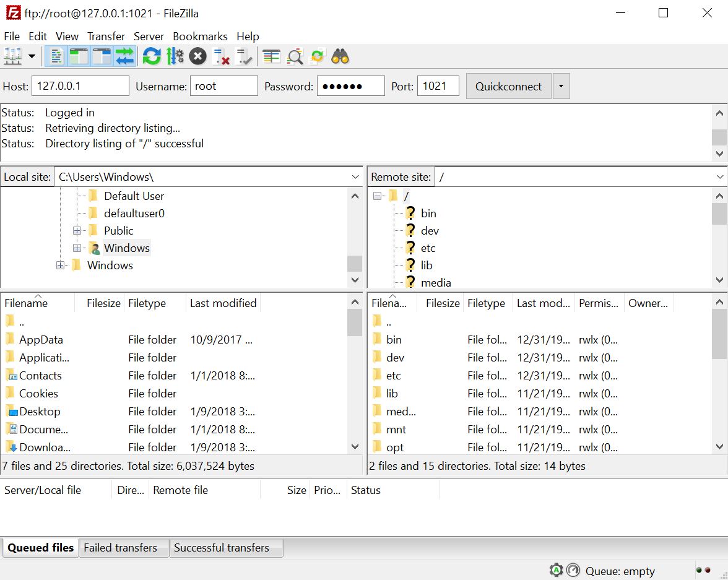Viewport: 728px width, 580px height.
Task: Open Quickconnect history dropdown
Action: coord(561,86)
